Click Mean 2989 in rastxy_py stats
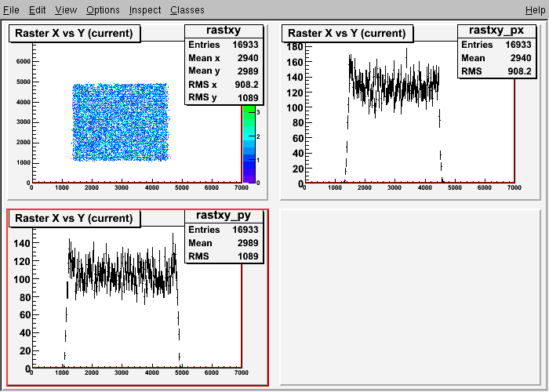 click(x=224, y=243)
